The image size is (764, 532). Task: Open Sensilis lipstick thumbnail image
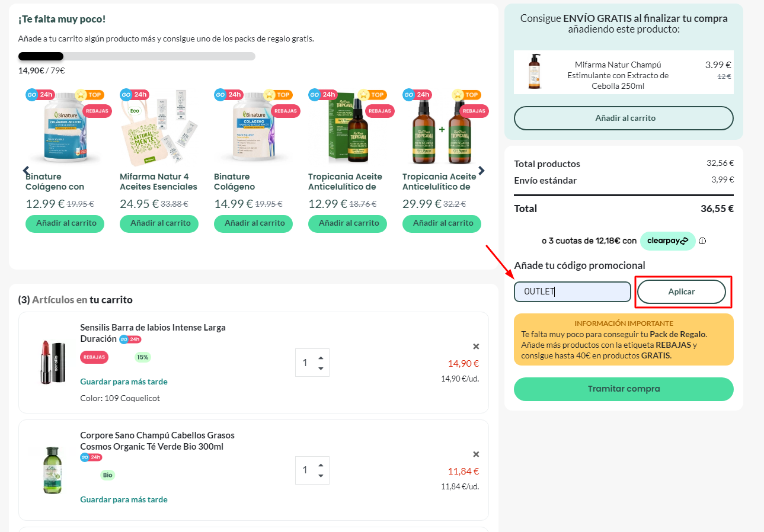[52, 362]
